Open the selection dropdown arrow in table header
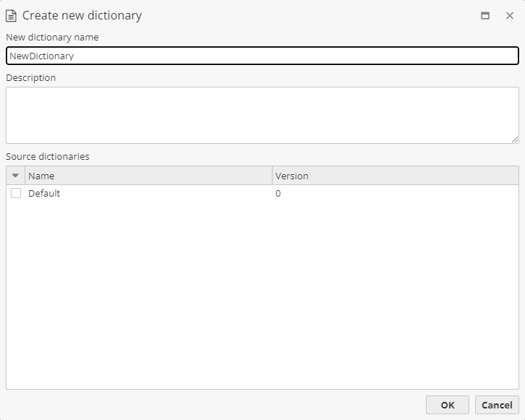 point(15,176)
